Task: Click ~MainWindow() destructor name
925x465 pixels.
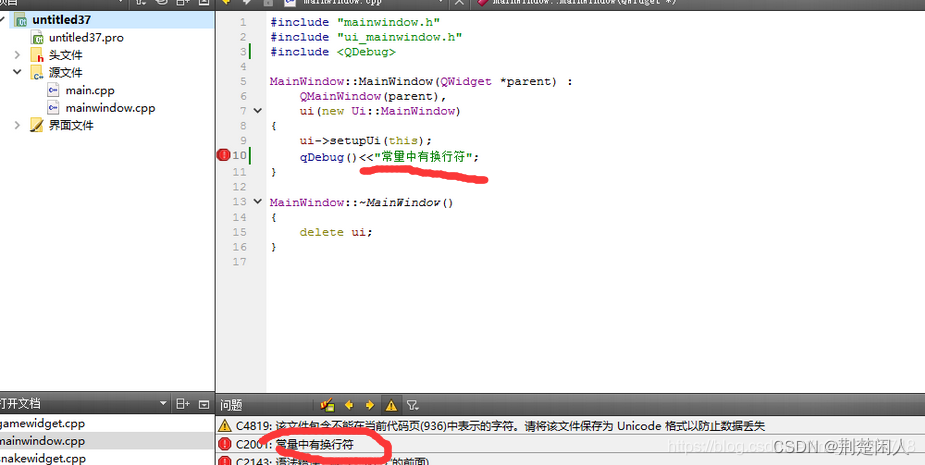Action: 406,202
